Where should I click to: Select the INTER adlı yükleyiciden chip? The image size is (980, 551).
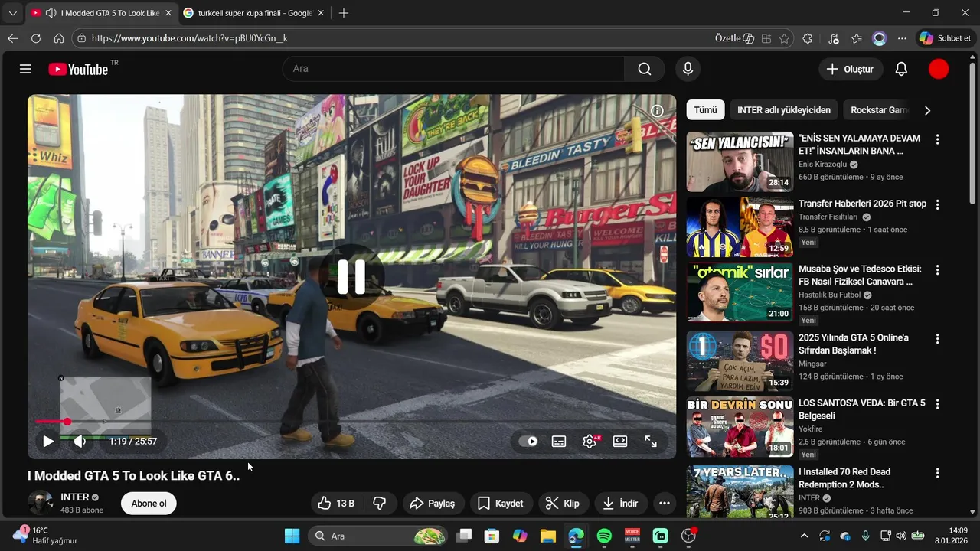tap(784, 110)
